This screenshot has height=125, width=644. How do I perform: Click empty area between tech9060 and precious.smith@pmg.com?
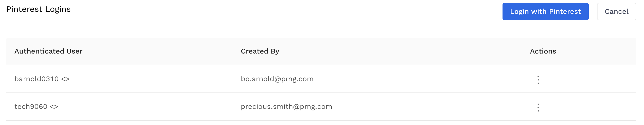(149, 107)
